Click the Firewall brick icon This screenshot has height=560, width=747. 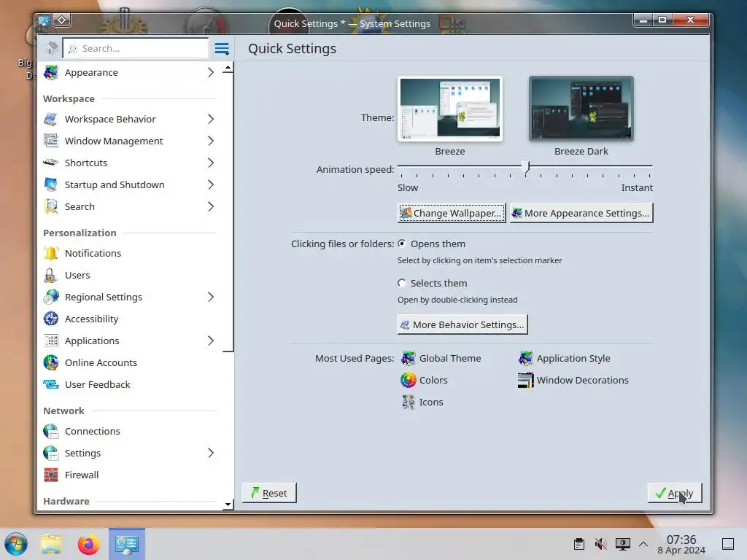click(x=51, y=475)
